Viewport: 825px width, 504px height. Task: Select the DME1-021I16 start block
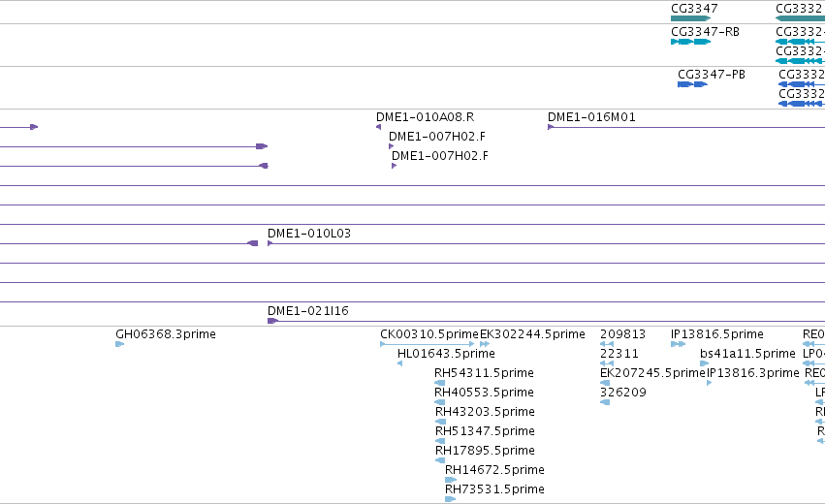[x=272, y=321]
